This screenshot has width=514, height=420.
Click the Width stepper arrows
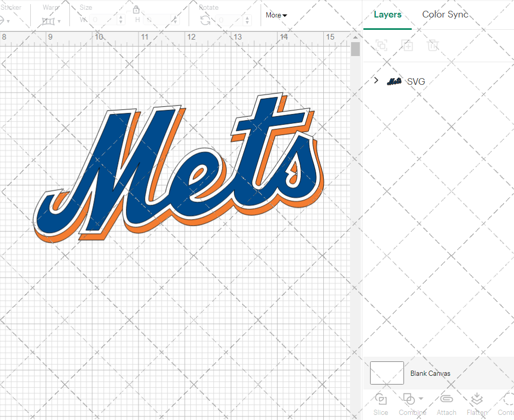(x=121, y=20)
